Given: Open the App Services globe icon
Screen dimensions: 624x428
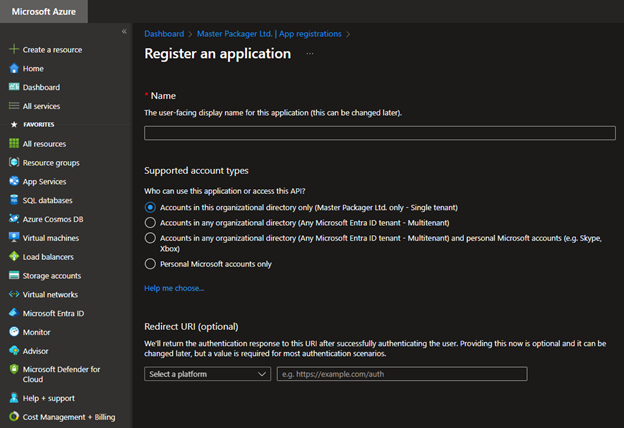Looking at the screenshot, I should tap(14, 181).
